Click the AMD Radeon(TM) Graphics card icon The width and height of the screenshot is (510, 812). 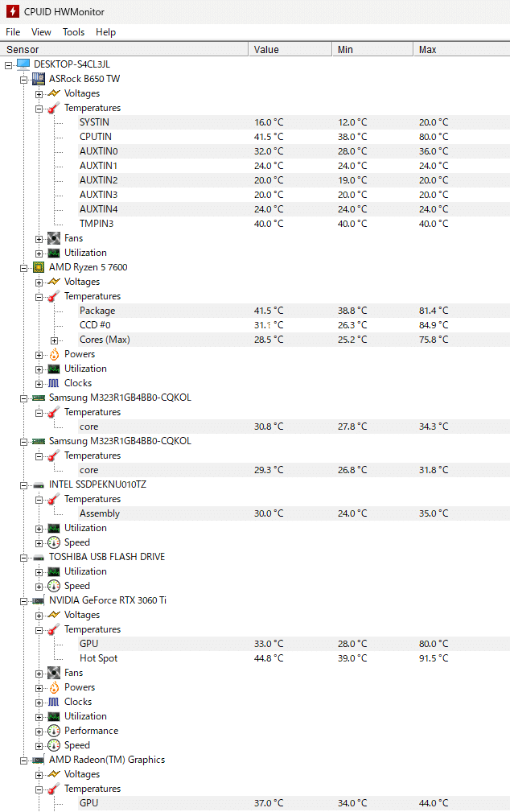39,760
